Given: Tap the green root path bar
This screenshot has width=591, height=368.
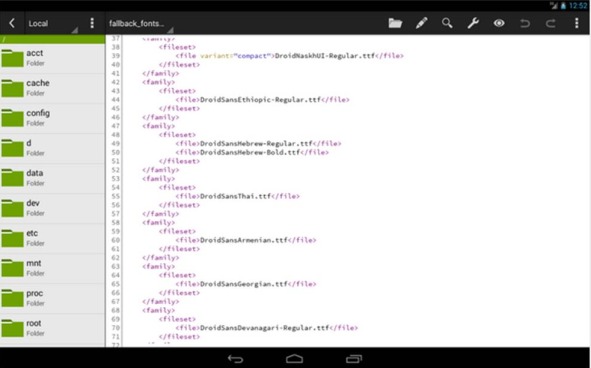Looking at the screenshot, I should point(52,39).
